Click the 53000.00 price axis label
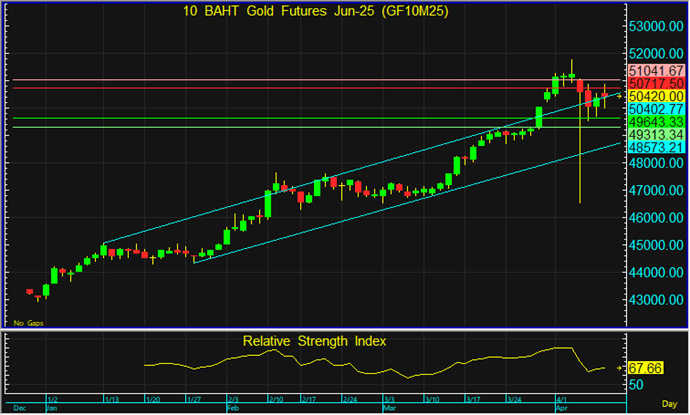 pyautogui.click(x=656, y=26)
